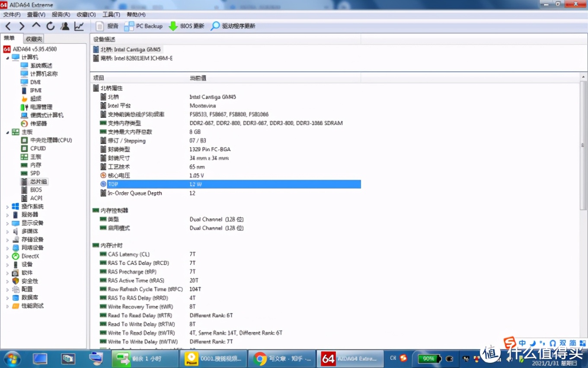Go up one level with the up arrow

(x=36, y=26)
